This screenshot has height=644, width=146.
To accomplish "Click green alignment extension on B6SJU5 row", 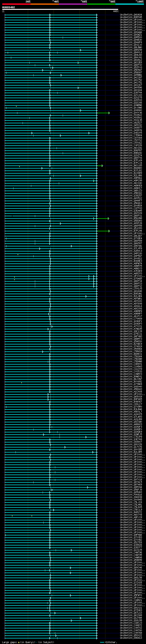I will pos(100,166).
